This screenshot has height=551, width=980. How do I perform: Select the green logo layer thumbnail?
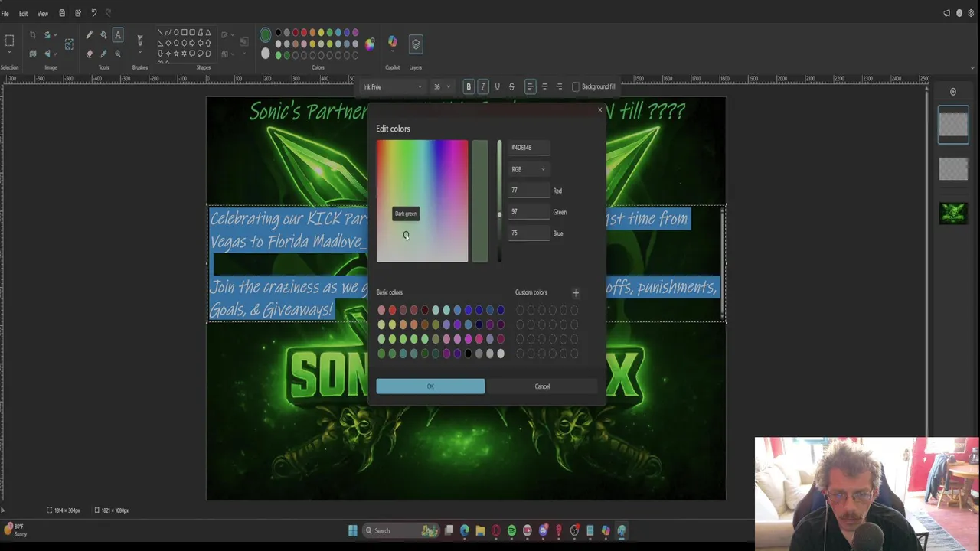point(953,213)
